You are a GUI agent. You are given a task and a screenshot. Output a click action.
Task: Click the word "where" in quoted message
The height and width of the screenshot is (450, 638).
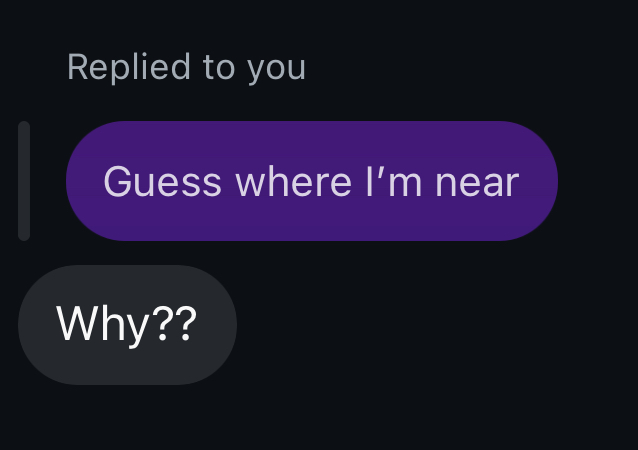293,181
